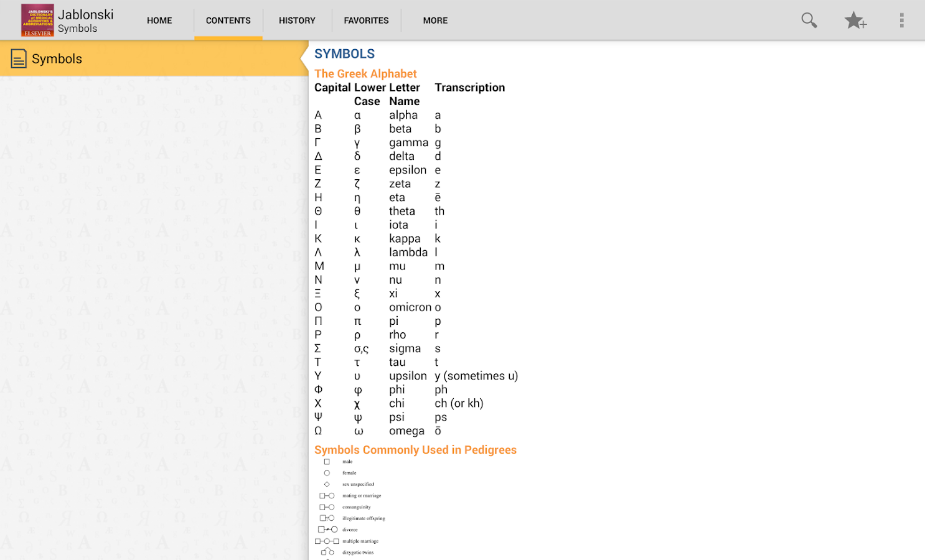Click the female circle symbol in pedigree list
The height and width of the screenshot is (560, 925).
[327, 473]
